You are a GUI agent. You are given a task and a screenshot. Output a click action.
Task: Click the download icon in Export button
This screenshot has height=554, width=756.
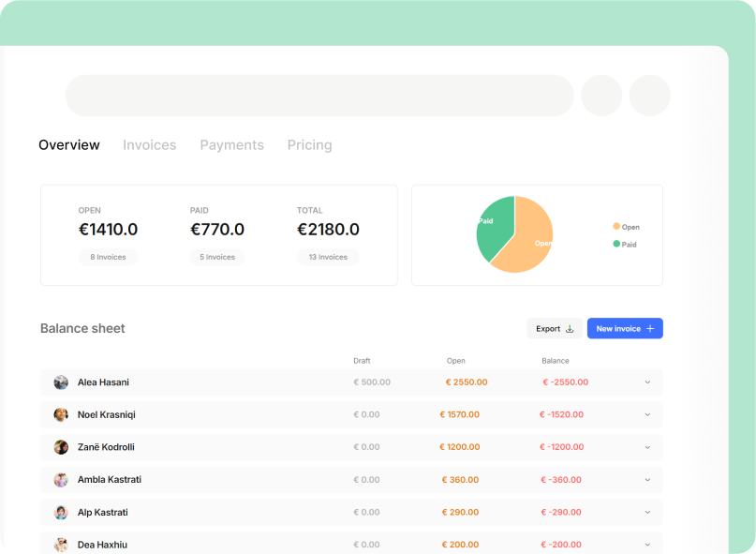(x=570, y=329)
